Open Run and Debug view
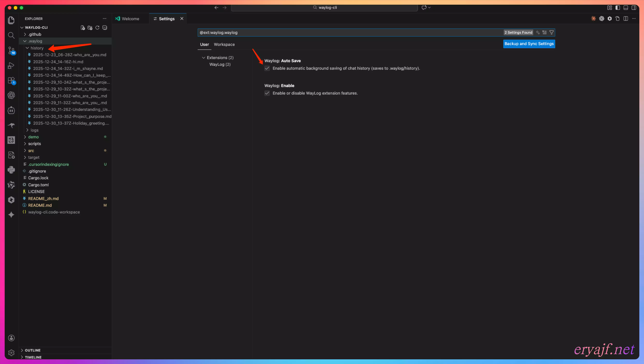 [x=11, y=66]
